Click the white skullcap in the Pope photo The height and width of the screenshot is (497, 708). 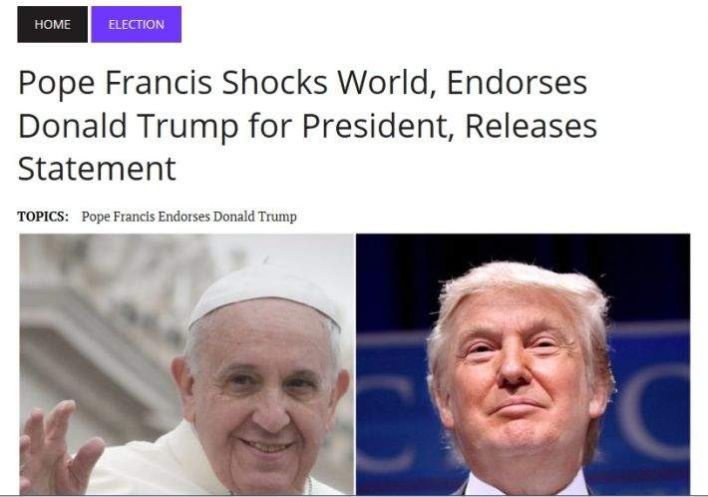[266, 293]
